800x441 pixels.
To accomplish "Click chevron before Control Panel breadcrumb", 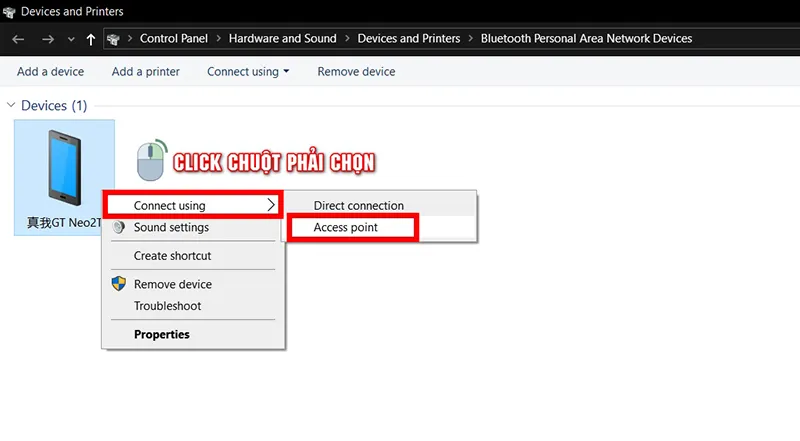I will [x=130, y=38].
